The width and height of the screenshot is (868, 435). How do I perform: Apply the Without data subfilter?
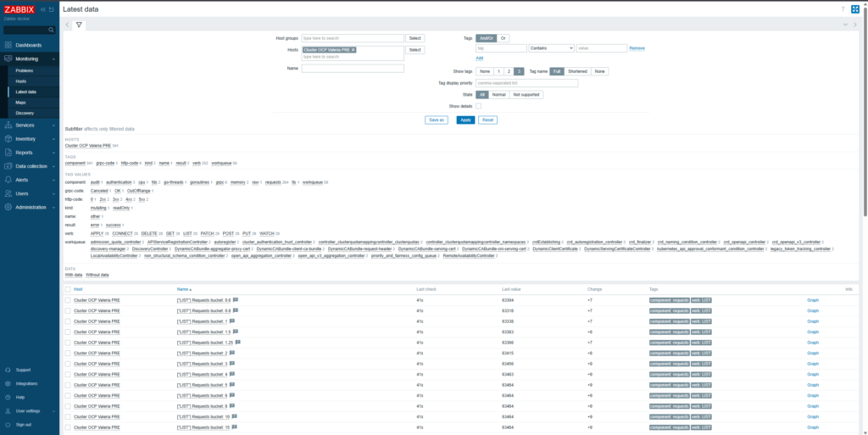pos(97,275)
